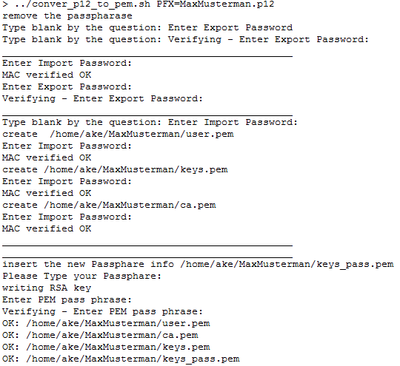This screenshot has height=366, width=400.
Task: Click the first 'MAC verified OK' line
Action: point(47,75)
